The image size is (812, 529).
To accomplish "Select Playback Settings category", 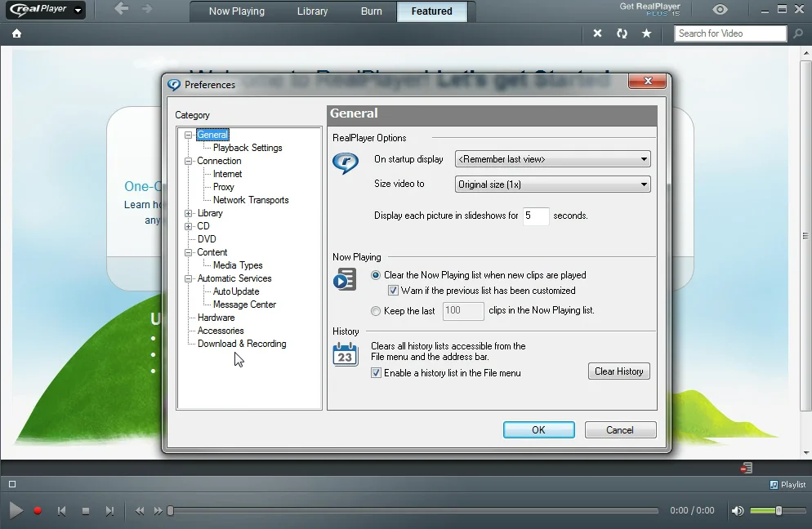I will [248, 148].
